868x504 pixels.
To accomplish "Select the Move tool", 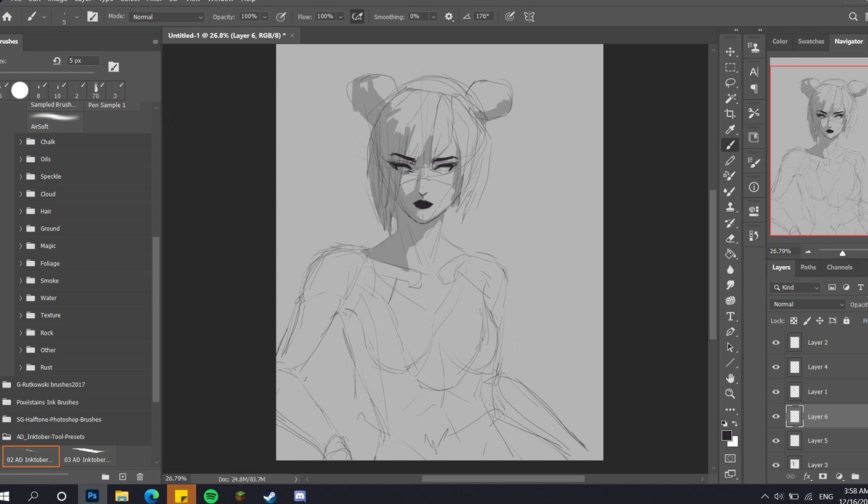I will point(730,51).
